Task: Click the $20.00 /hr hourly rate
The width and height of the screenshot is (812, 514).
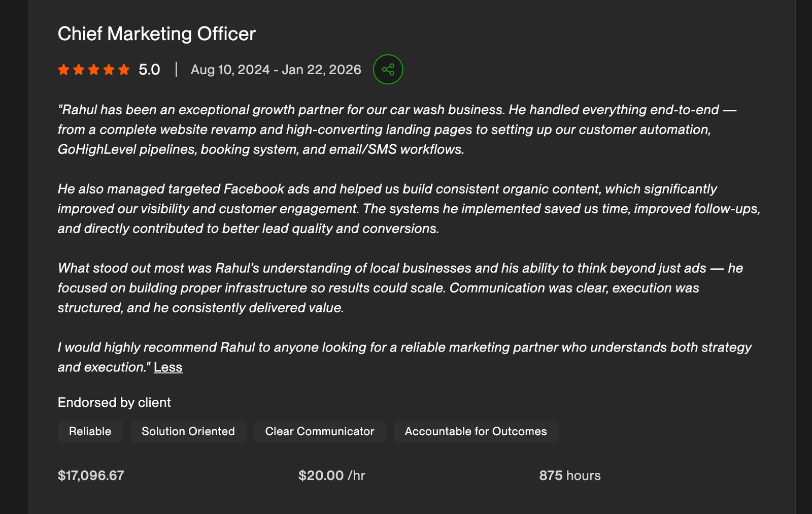Action: (332, 475)
